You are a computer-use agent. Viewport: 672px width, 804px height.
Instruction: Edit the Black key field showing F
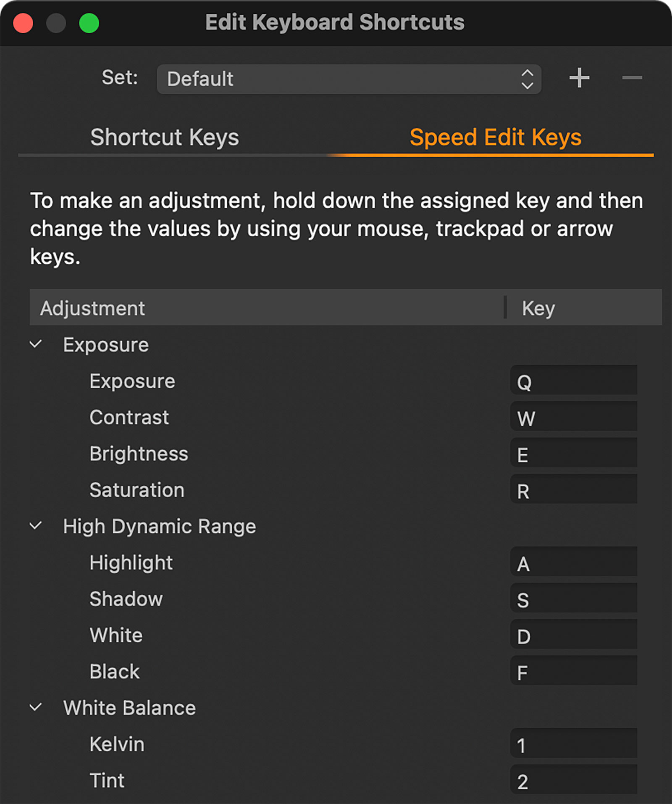point(573,671)
